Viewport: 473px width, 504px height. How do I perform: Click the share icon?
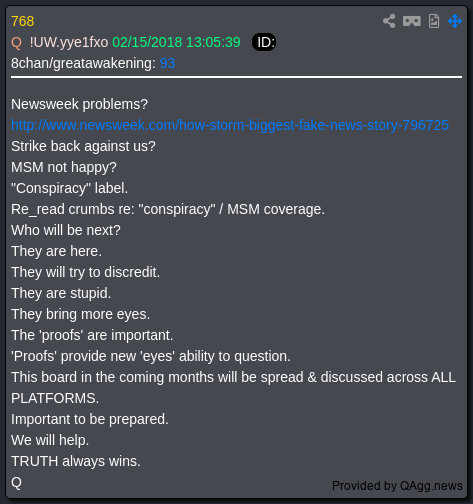(389, 21)
